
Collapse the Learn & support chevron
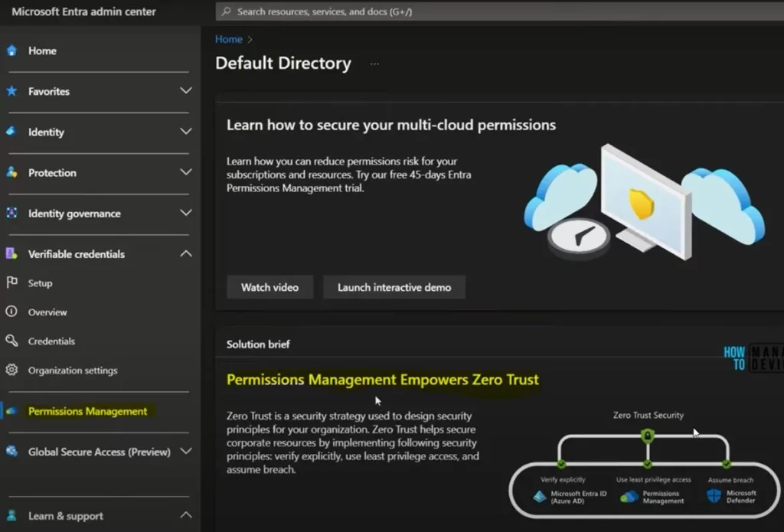coord(186,515)
